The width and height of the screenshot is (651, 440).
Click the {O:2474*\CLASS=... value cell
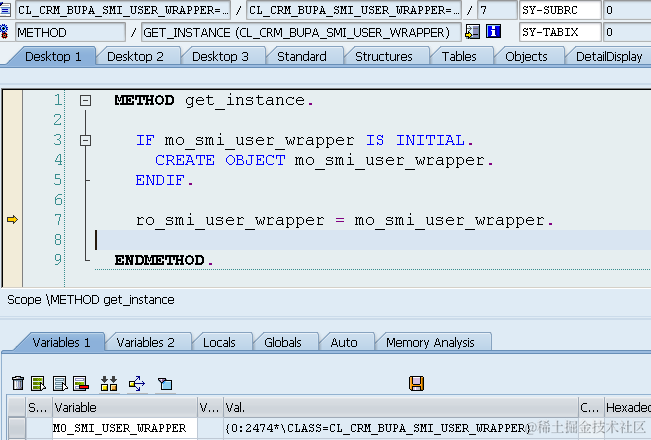401,428
